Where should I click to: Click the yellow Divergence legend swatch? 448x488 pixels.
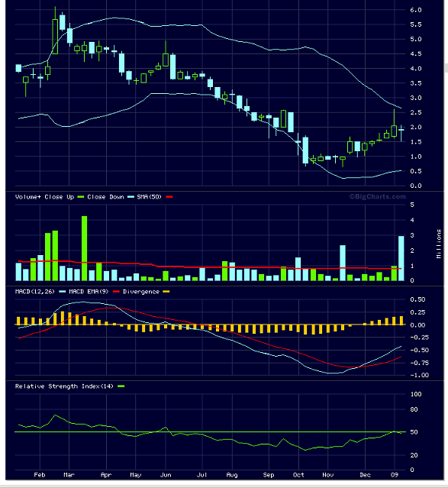coord(166,292)
